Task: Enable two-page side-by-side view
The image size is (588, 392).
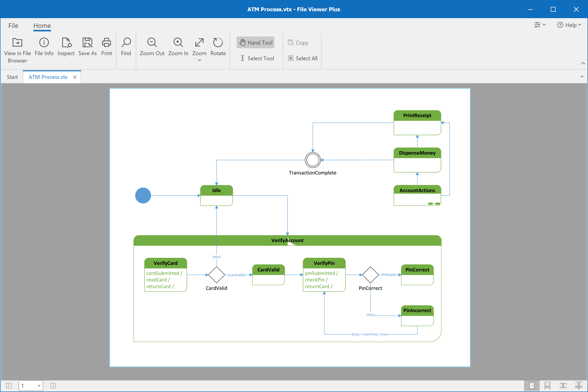Action: click(x=563, y=385)
